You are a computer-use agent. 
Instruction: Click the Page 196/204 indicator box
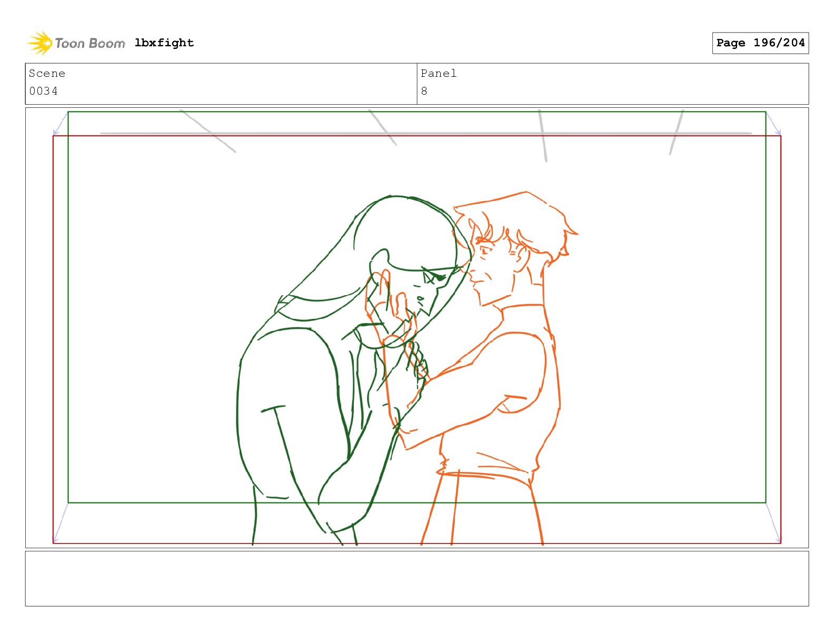tap(760, 43)
